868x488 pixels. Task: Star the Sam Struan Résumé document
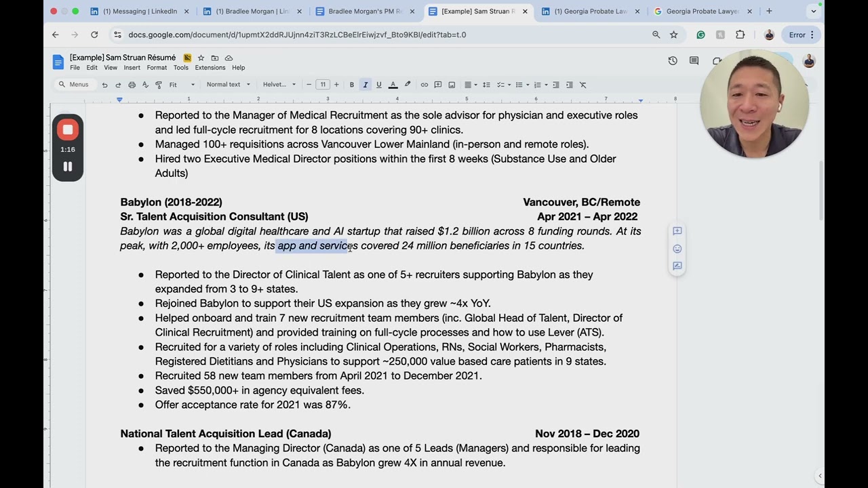(201, 58)
